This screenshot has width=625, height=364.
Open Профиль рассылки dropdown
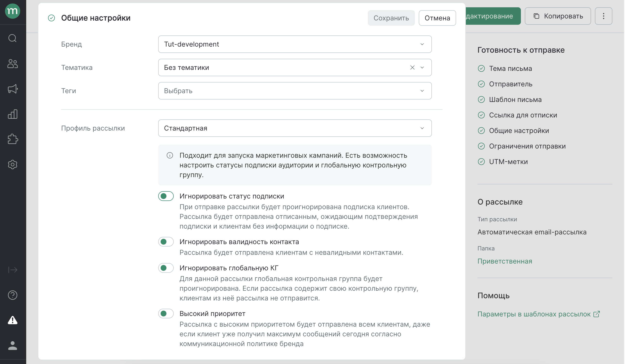[x=295, y=128]
